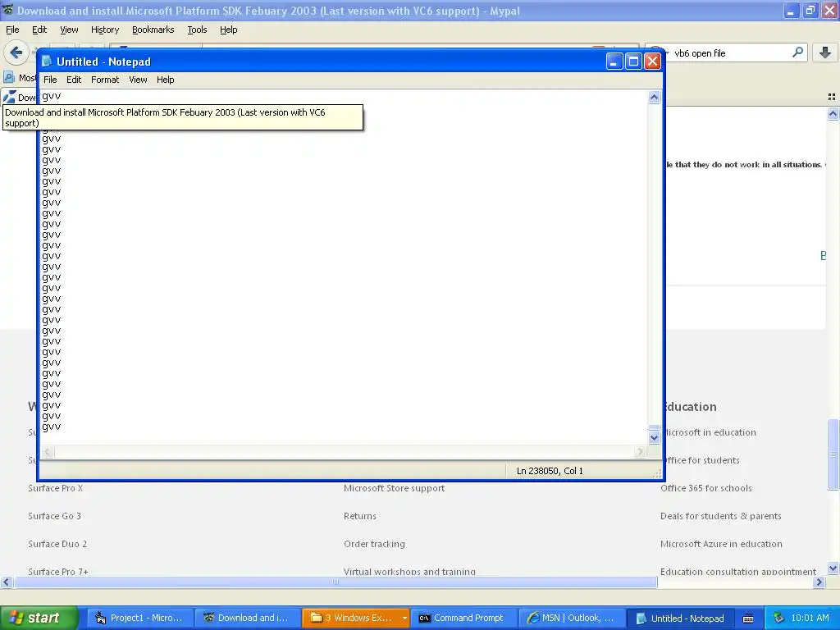Click browser page scrollbar up arrow
840x630 pixels.
833,113
